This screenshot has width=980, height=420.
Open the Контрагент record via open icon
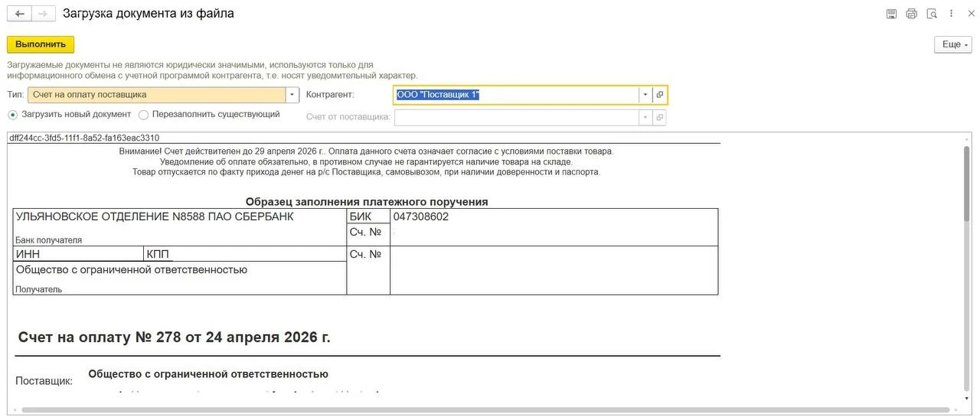(660, 95)
